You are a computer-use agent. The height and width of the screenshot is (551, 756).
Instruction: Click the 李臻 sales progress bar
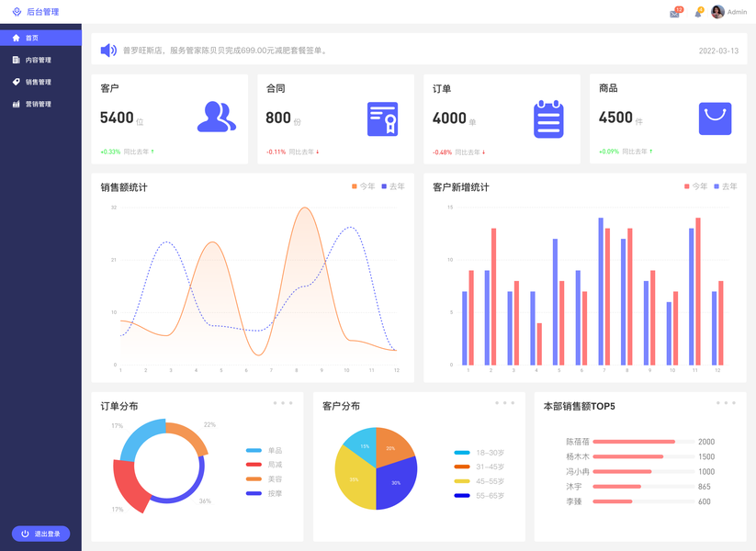click(x=644, y=501)
